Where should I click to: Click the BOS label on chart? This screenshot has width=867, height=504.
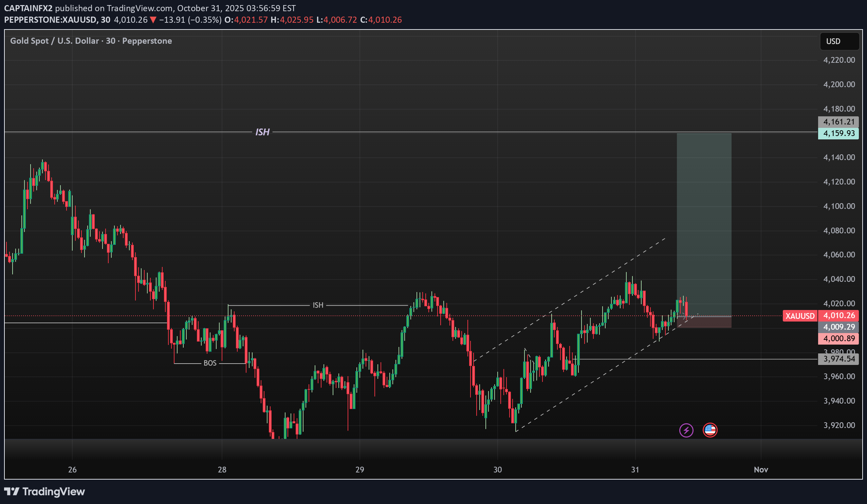coord(210,363)
